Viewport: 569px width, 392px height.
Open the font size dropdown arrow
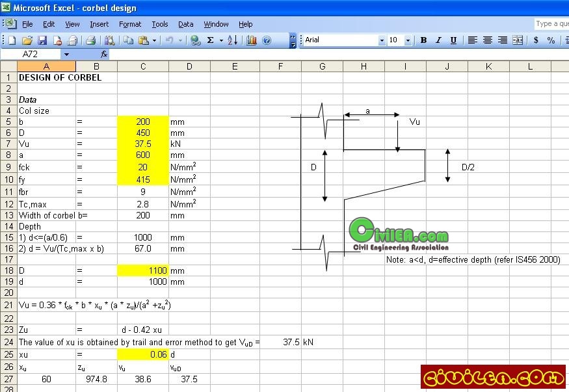[x=408, y=40]
